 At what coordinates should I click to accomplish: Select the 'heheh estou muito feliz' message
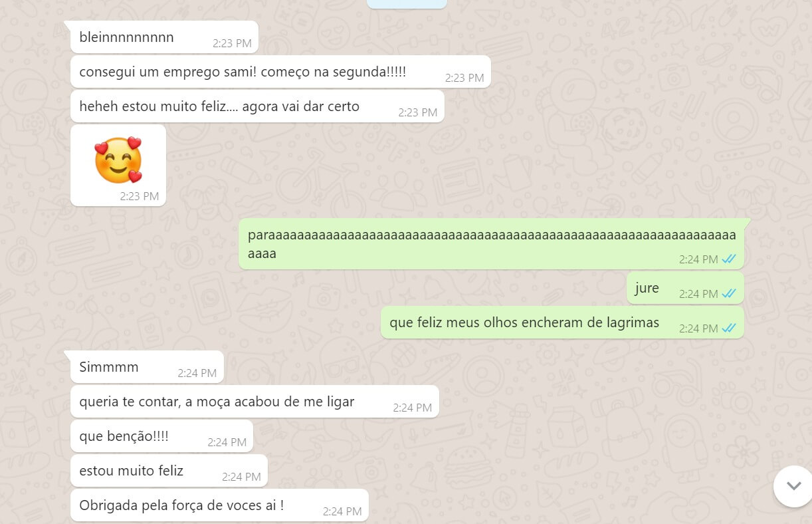click(x=257, y=106)
